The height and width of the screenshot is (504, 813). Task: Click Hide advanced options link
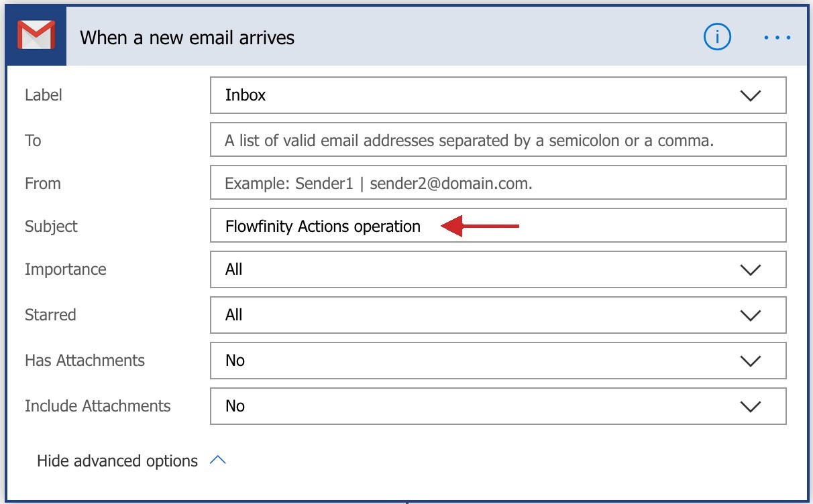117,461
